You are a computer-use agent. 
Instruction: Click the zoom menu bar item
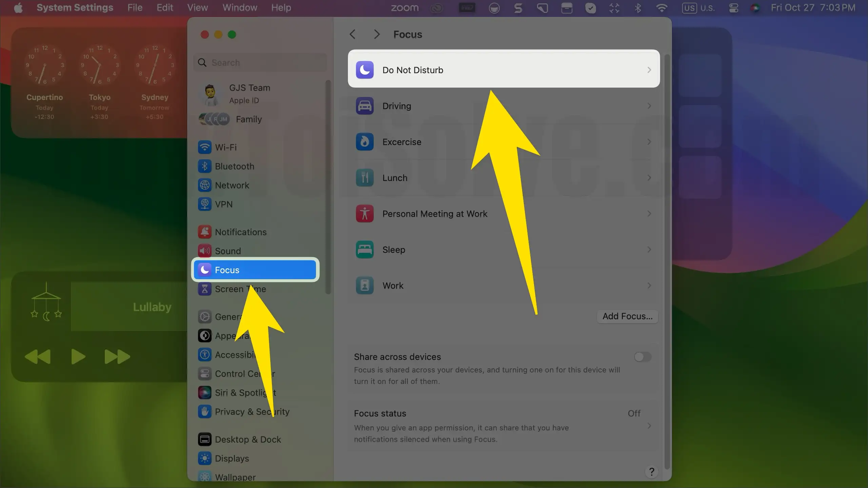point(405,7)
